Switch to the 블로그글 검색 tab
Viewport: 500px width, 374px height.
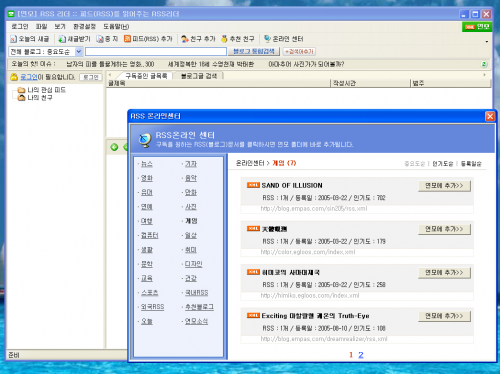coord(199,76)
